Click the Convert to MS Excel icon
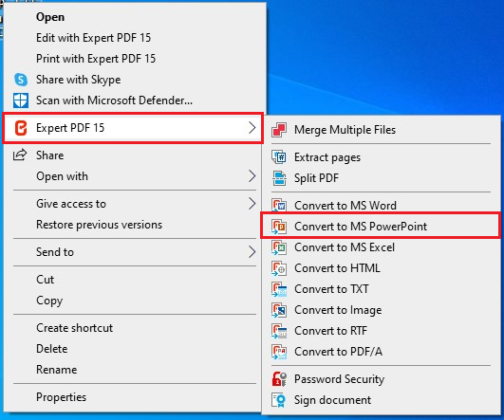Viewport: 504px width, 420px height. click(x=279, y=247)
